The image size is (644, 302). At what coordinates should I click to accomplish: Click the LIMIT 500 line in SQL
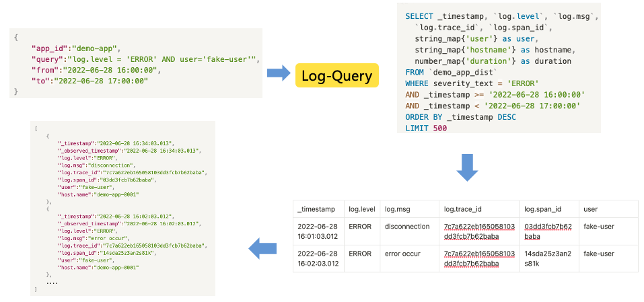425,128
